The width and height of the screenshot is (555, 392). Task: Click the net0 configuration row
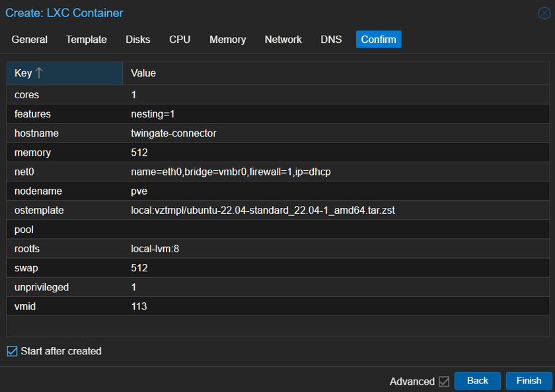198,172
